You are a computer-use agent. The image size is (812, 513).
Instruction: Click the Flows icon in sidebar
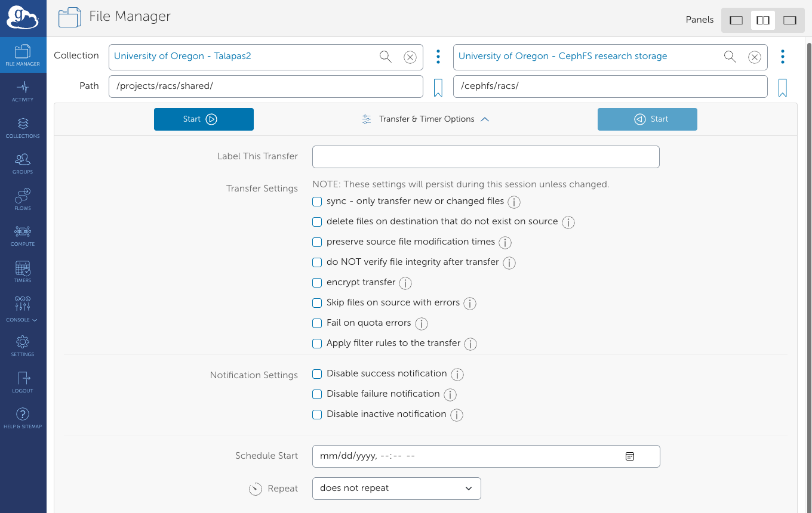23,198
